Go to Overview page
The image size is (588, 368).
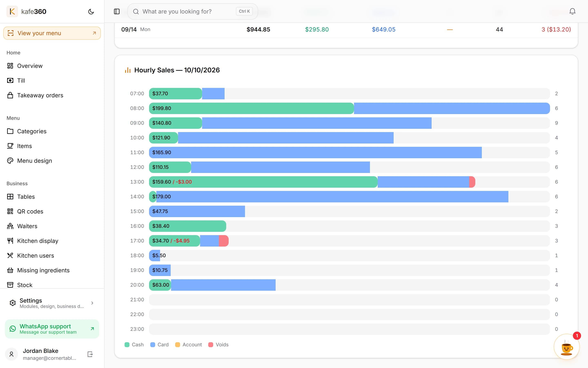(x=30, y=66)
